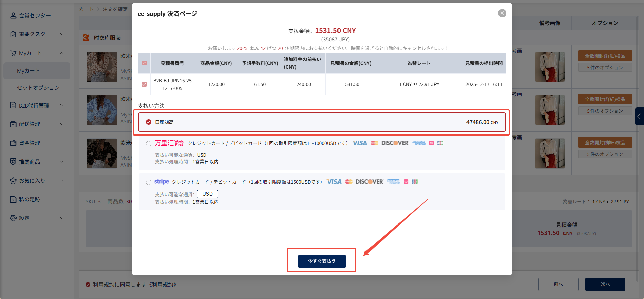Click the Stripe logo
Viewport: 644px width, 299px height.
click(x=162, y=182)
